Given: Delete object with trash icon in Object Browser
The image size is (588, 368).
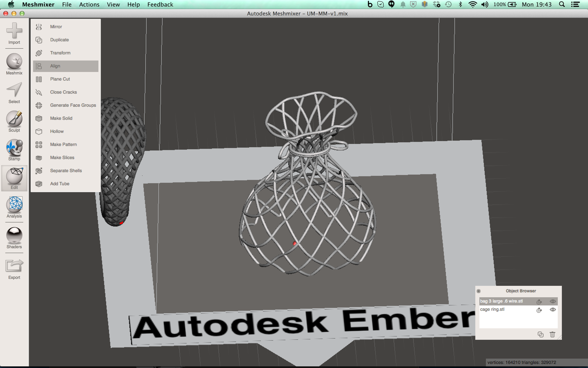Looking at the screenshot, I should [552, 334].
